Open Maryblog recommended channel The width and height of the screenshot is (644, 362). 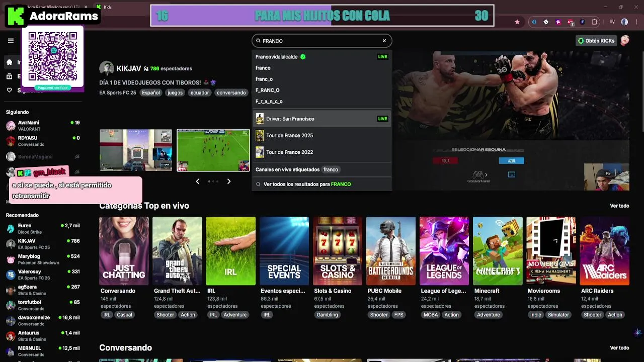42,259
